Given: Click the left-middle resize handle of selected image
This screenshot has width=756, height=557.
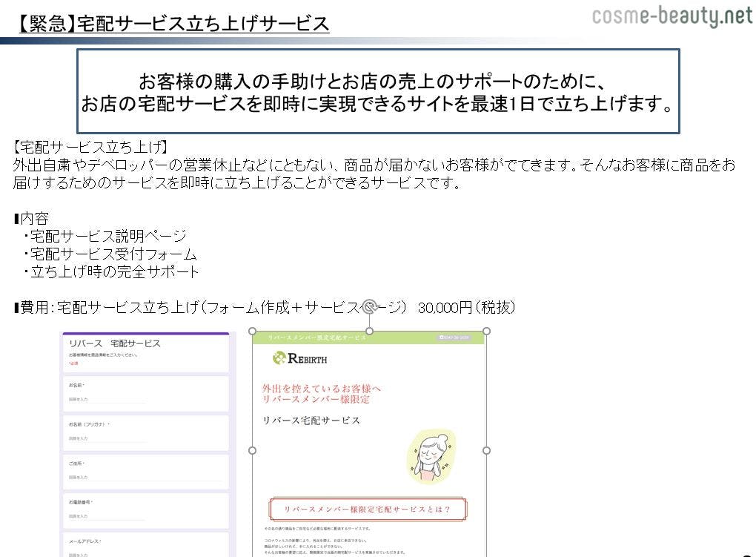Looking at the screenshot, I should pyautogui.click(x=252, y=450).
